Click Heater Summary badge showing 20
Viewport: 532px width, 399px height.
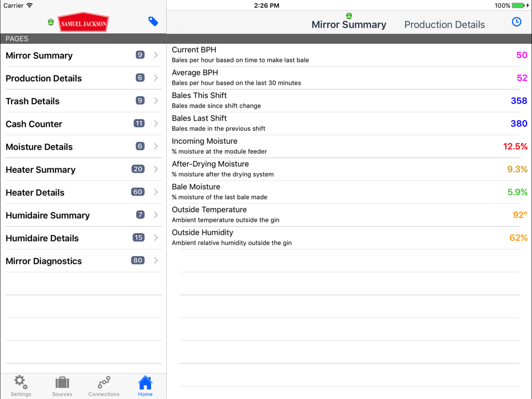(138, 169)
